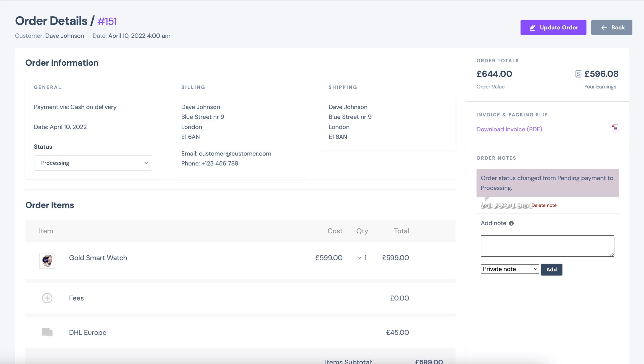Click the left arrow icon on Back
The height and width of the screenshot is (364, 644).
pyautogui.click(x=604, y=28)
